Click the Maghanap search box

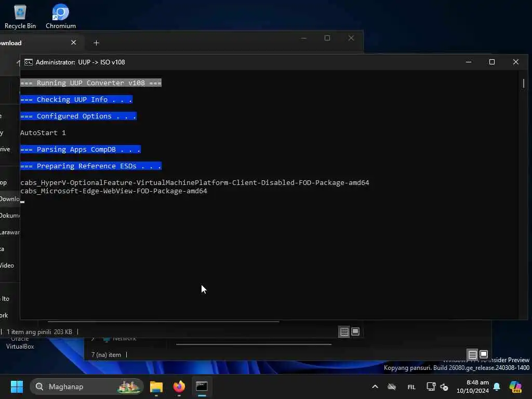87,387
